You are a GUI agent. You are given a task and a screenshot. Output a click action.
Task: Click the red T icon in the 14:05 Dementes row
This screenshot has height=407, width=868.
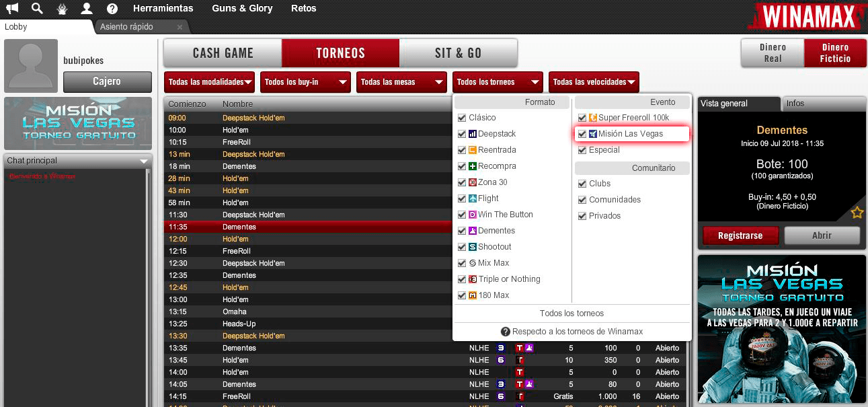coord(519,384)
